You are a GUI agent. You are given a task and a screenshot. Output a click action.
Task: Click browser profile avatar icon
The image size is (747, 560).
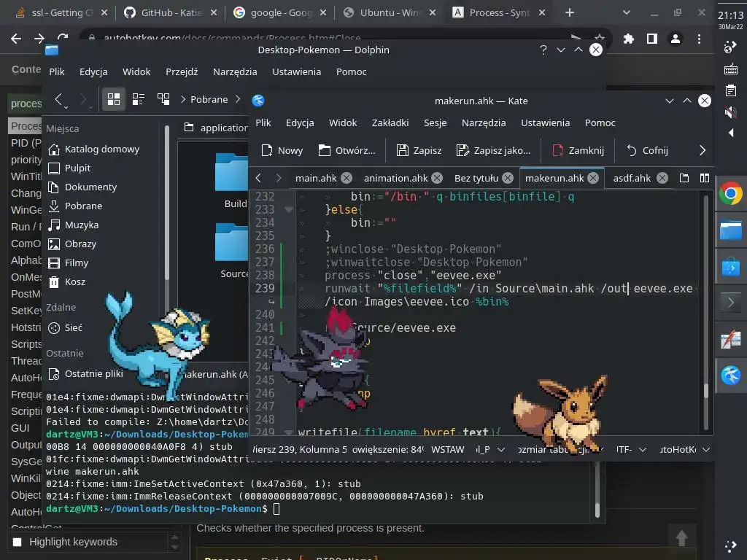point(675,39)
